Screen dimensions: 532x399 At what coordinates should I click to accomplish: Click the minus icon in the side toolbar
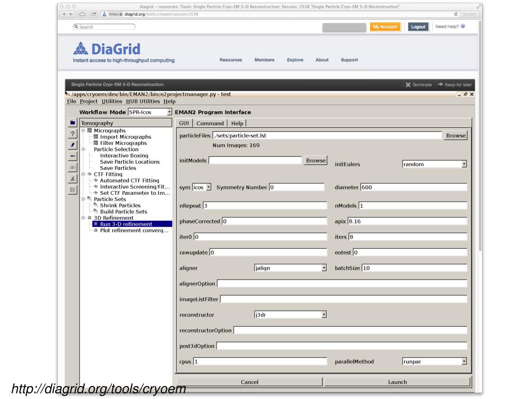pyautogui.click(x=73, y=156)
